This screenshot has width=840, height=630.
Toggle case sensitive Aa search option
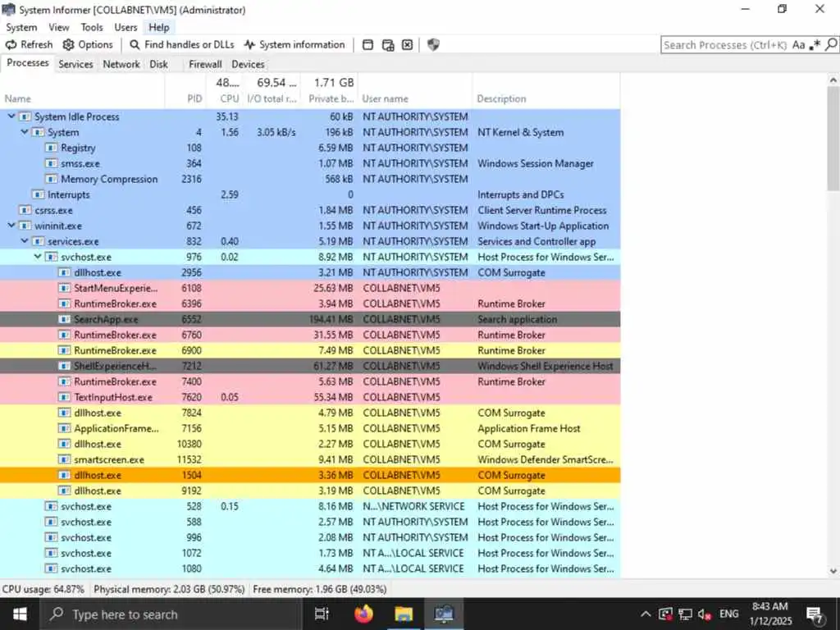coord(798,45)
